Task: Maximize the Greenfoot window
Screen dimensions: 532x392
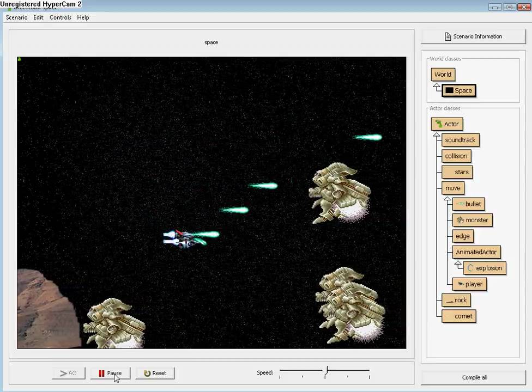Action: [509, 7]
